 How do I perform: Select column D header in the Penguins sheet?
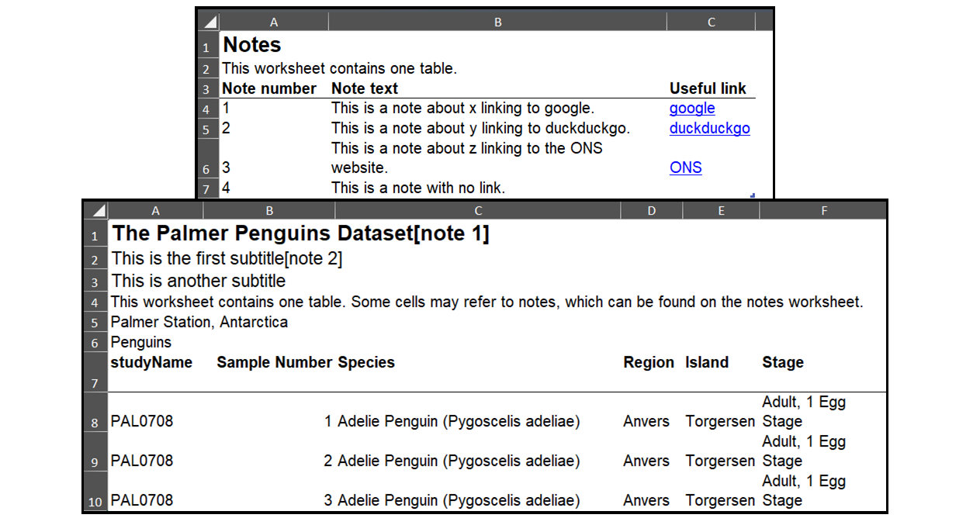tap(651, 210)
